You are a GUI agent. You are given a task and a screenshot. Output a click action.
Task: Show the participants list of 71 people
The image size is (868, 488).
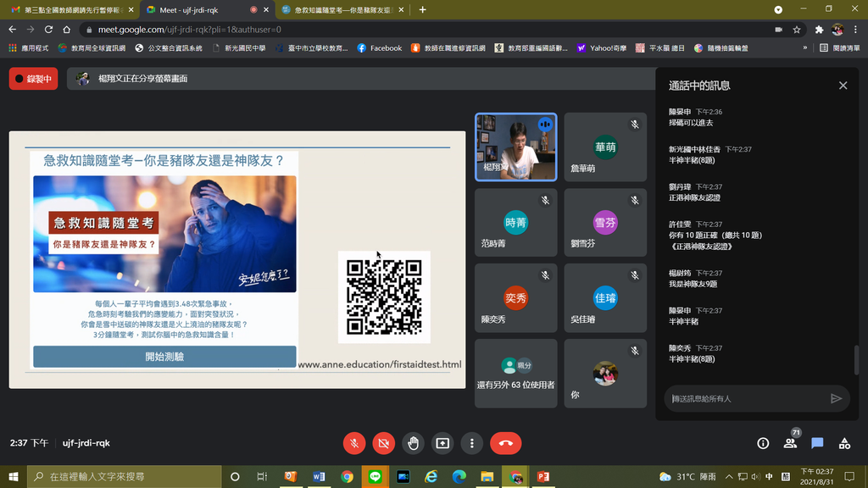[x=791, y=442]
